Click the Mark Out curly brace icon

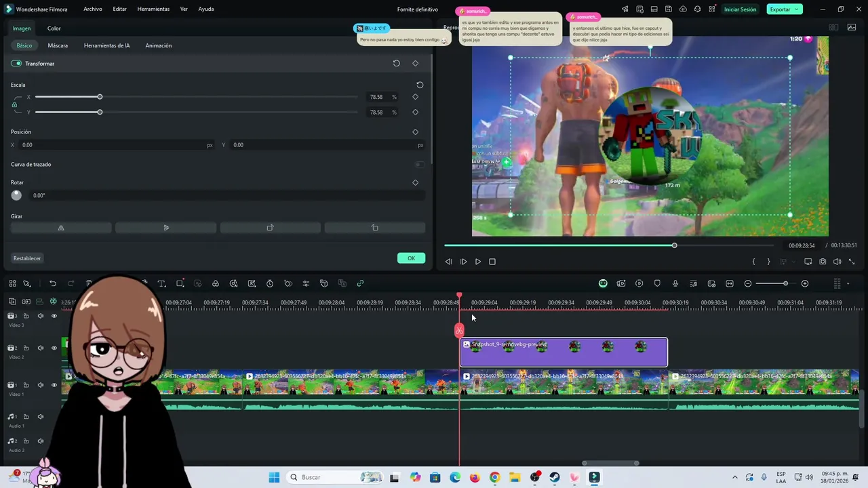768,262
